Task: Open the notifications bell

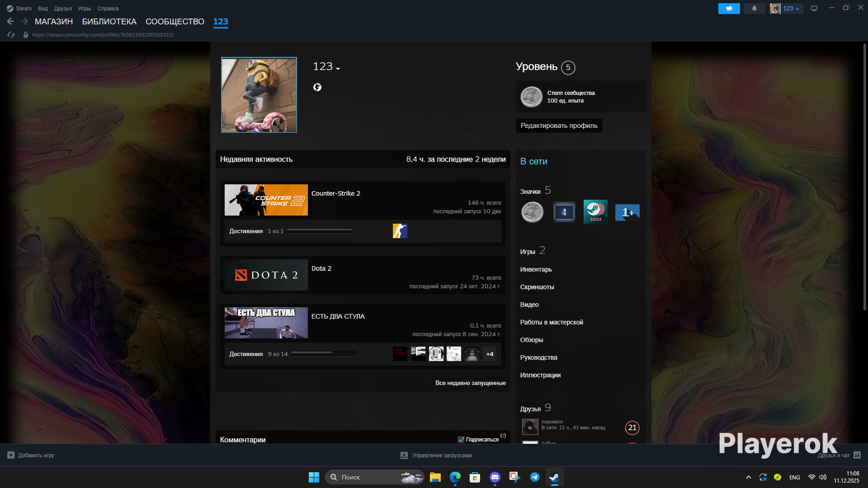Action: [754, 8]
